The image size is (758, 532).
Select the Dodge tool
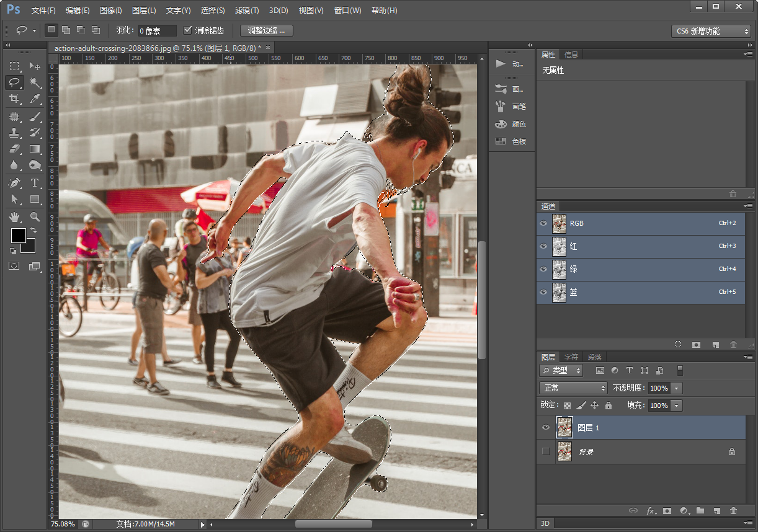35,165
